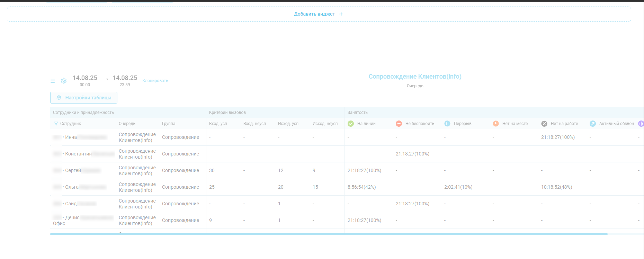
Task: Click the blue Перерыв pause icon
Action: [x=447, y=124]
